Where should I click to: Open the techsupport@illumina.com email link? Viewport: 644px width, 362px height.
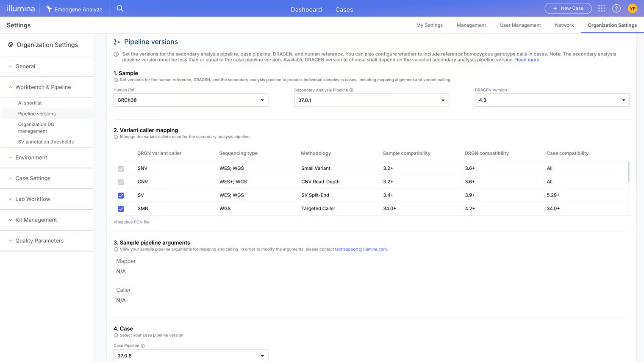coord(361,249)
